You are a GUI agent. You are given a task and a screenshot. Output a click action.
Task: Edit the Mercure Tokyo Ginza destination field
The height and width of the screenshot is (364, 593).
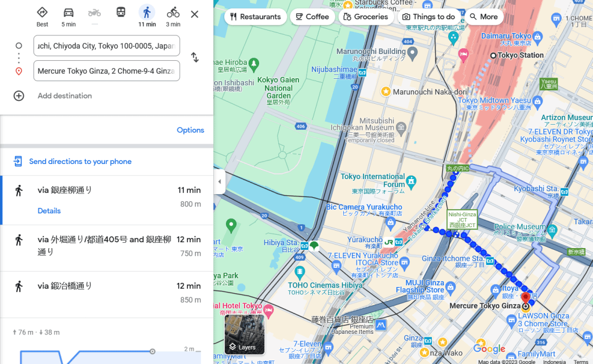click(107, 71)
